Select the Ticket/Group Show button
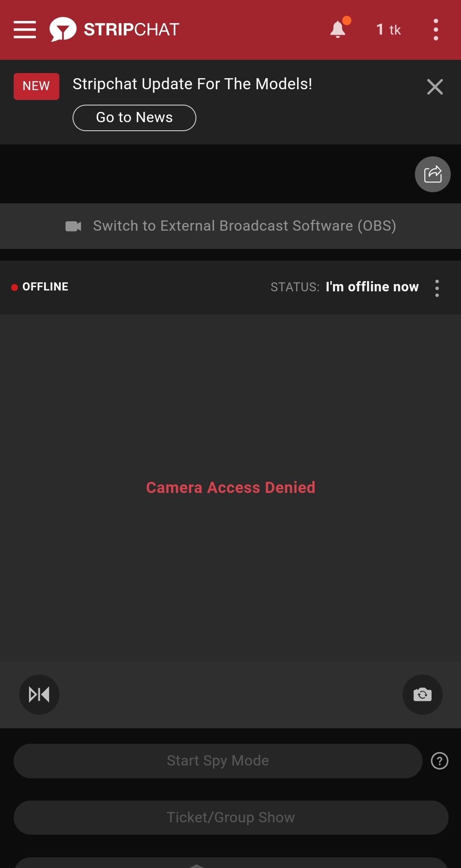 click(x=231, y=818)
